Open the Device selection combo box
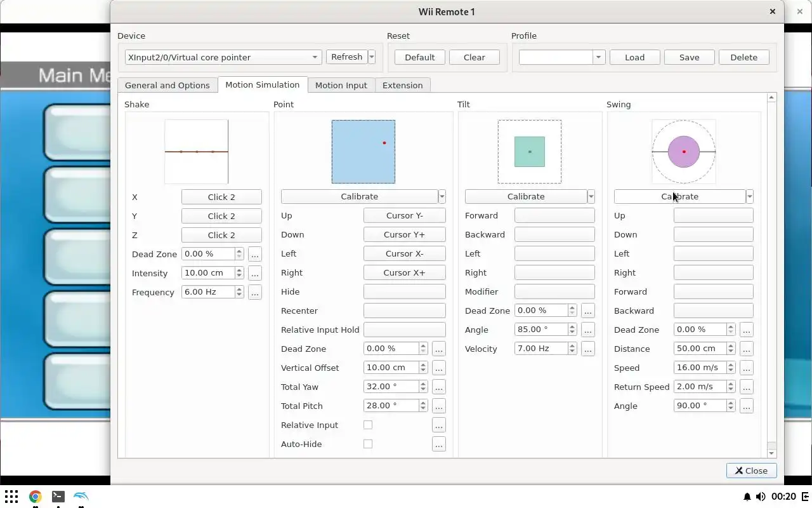812x508 pixels. coord(223,57)
